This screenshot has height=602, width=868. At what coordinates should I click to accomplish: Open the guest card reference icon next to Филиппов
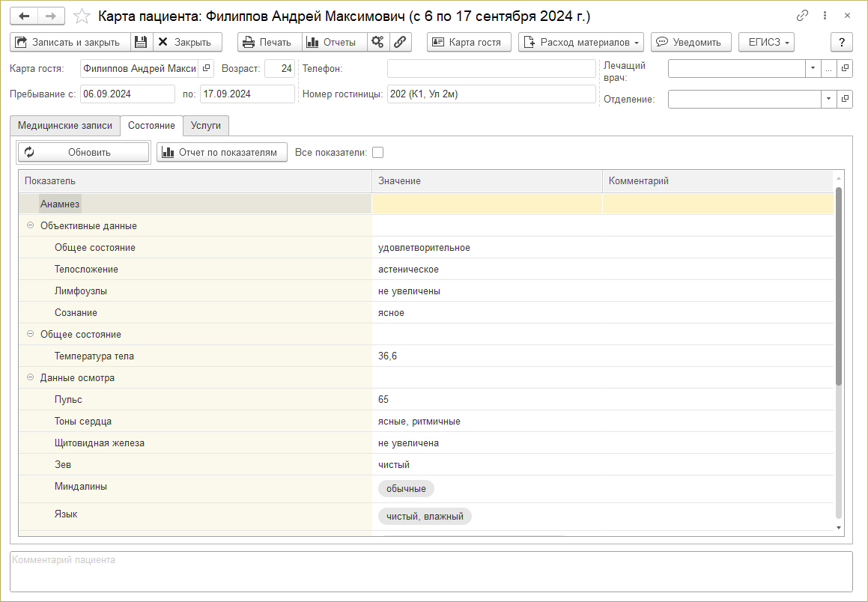pos(206,69)
